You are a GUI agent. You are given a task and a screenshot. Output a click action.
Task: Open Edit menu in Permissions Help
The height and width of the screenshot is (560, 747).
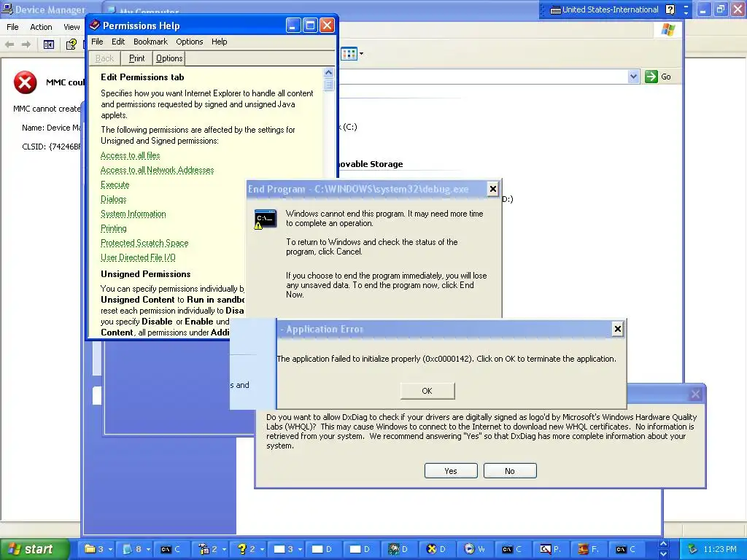pyautogui.click(x=118, y=42)
